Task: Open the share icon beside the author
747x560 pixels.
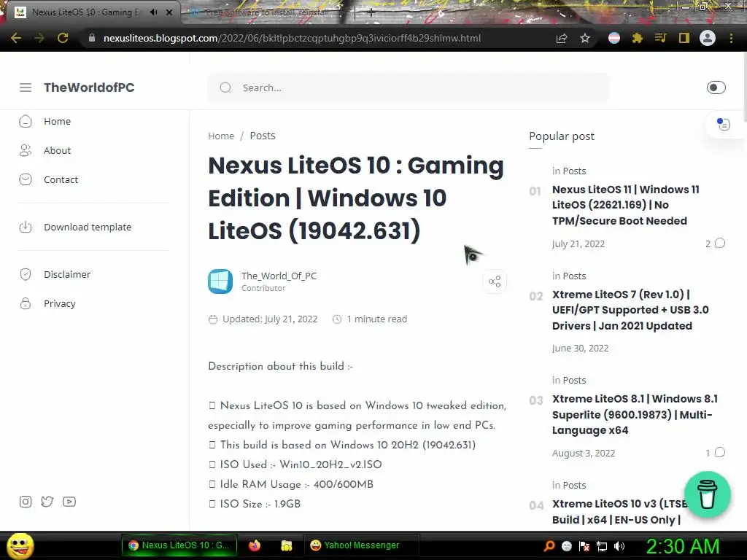Action: click(495, 281)
